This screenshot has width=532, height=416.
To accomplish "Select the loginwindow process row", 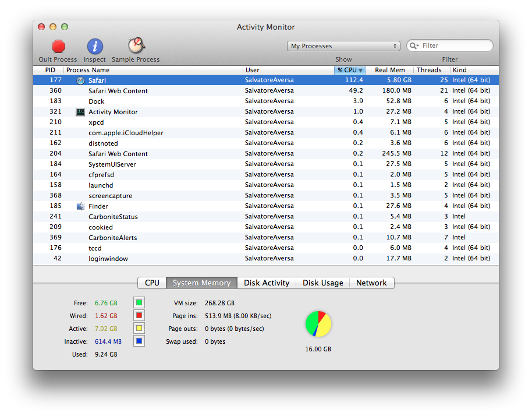I will click(266, 259).
